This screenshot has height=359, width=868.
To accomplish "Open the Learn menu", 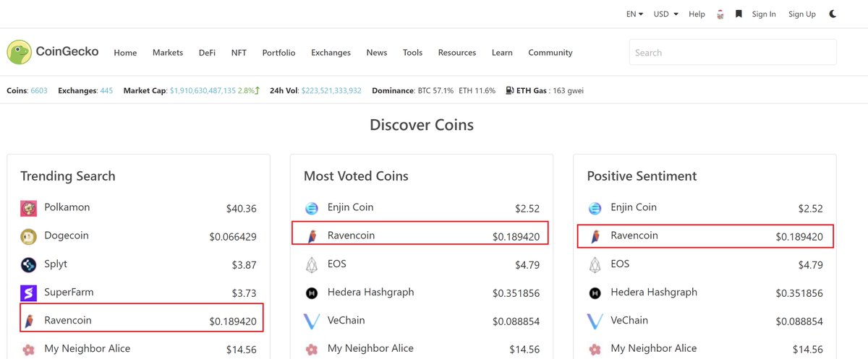I will click(502, 53).
